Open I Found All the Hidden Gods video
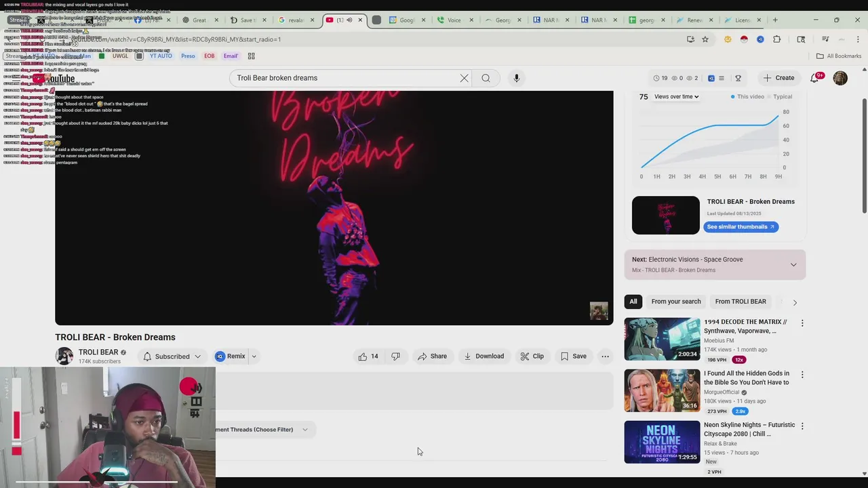 point(662,390)
